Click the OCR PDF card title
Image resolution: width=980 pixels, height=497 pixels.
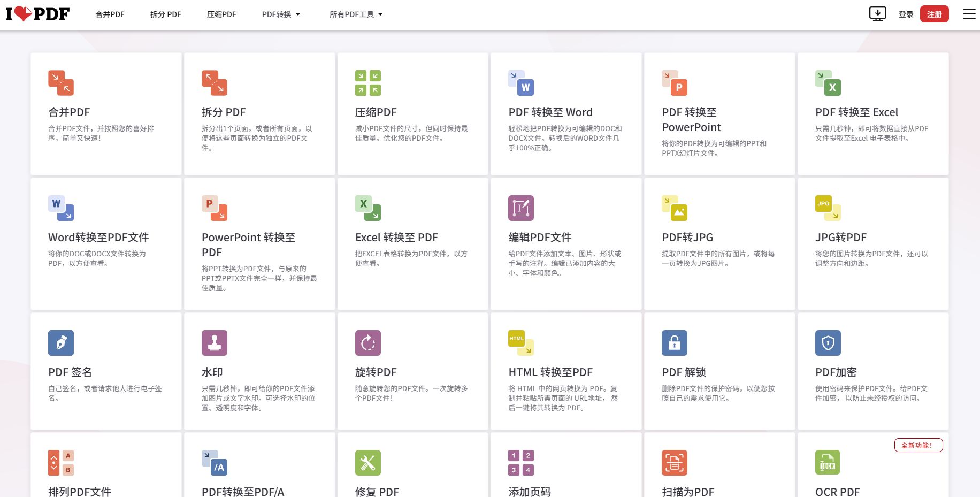[x=838, y=492]
